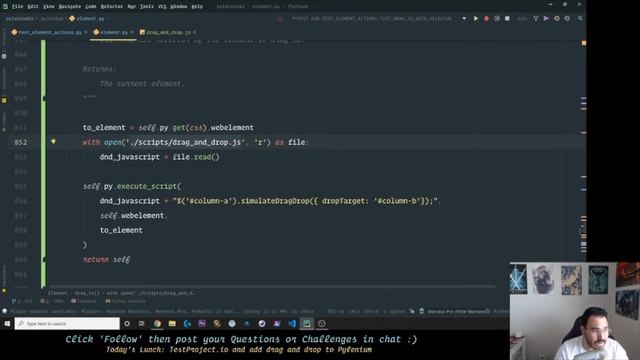The image size is (640, 360).
Task: Open the Terminal tool window
Action: point(84,301)
